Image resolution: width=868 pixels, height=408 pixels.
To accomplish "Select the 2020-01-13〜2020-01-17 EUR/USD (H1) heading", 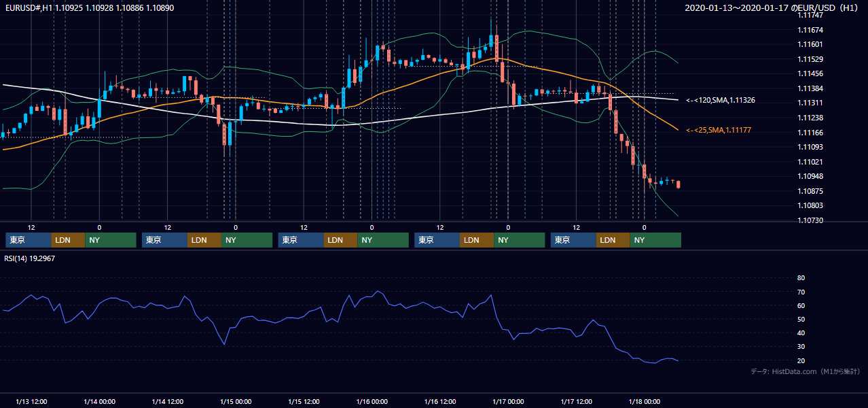I will (x=773, y=7).
